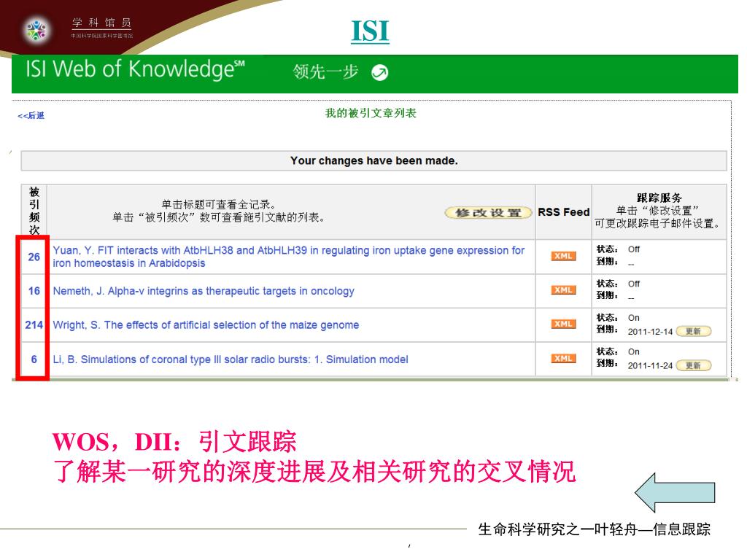The height and width of the screenshot is (560, 747).
Task: Open citing list for count 16
Action: (34, 291)
